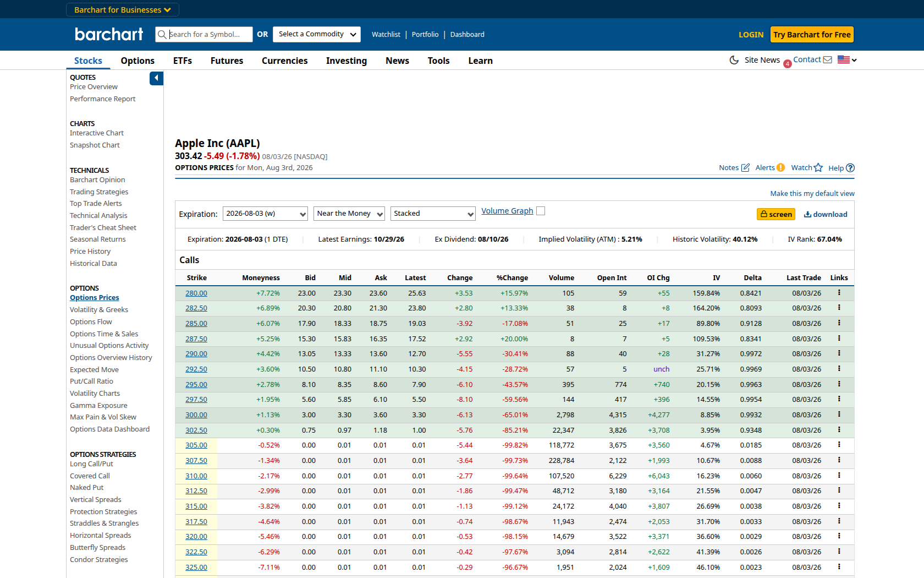Open links menu for 312.50 strike row
Viewport: 924px width, 578px height.
coord(839,490)
